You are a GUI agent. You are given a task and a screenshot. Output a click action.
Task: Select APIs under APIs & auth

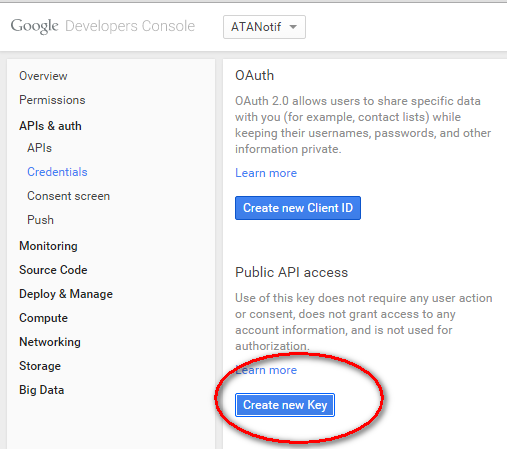(39, 148)
